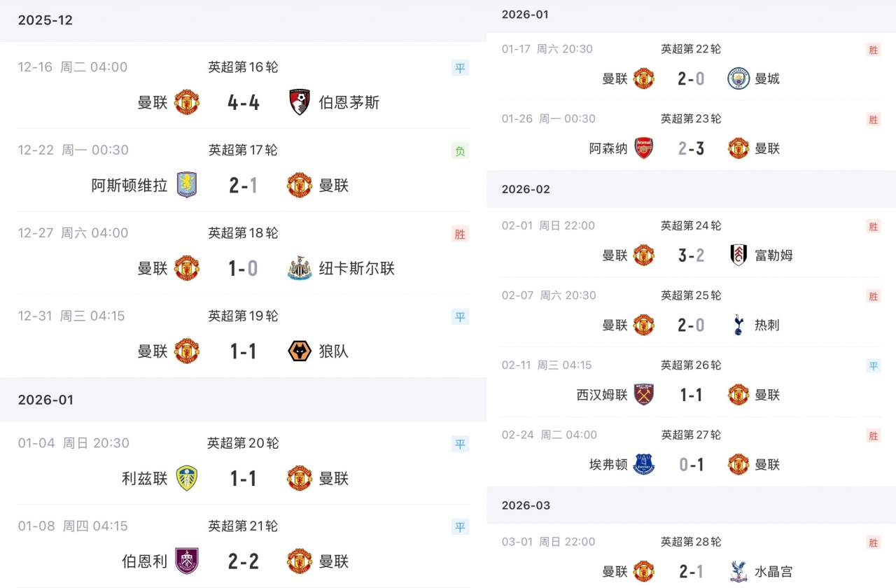Click the Crystal Palace logo
Image resolution: width=896 pixels, height=588 pixels.
[x=738, y=571]
